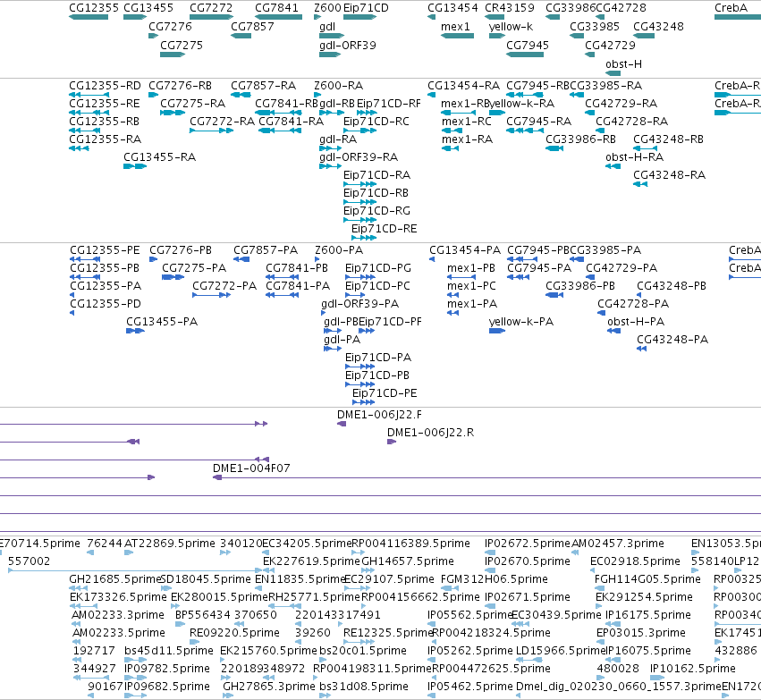
Task: Click protein CG13455-PA
Action: [x=162, y=322]
